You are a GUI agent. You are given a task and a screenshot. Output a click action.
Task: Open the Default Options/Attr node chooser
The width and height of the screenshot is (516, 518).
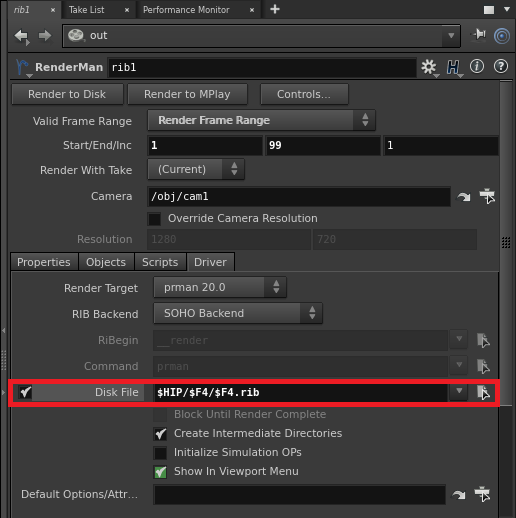coord(482,494)
